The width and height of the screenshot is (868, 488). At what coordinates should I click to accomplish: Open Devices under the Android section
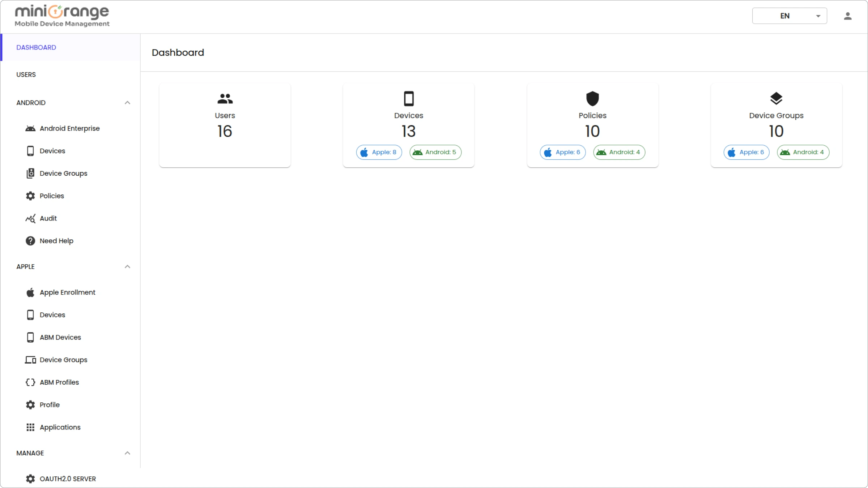(31, 151)
